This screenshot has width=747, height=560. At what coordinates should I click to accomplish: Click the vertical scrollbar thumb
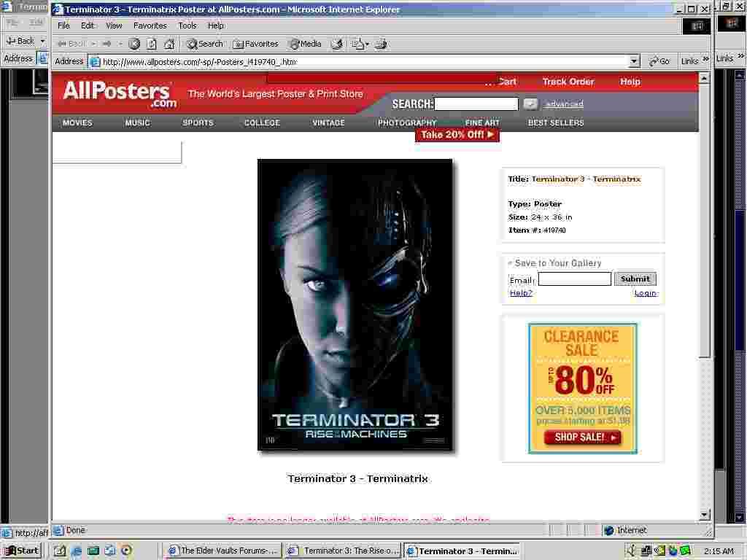point(705,220)
